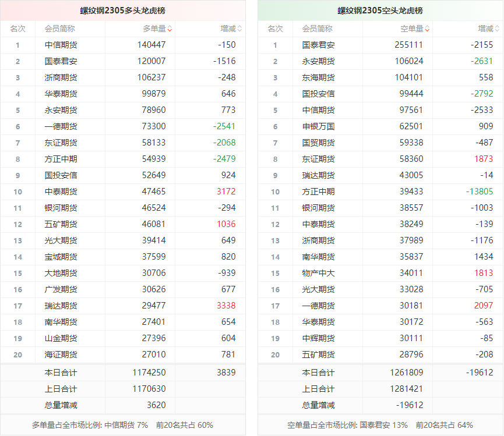
Task: Select 瑞达期货 row in the 多头 table
Action: click(61, 306)
